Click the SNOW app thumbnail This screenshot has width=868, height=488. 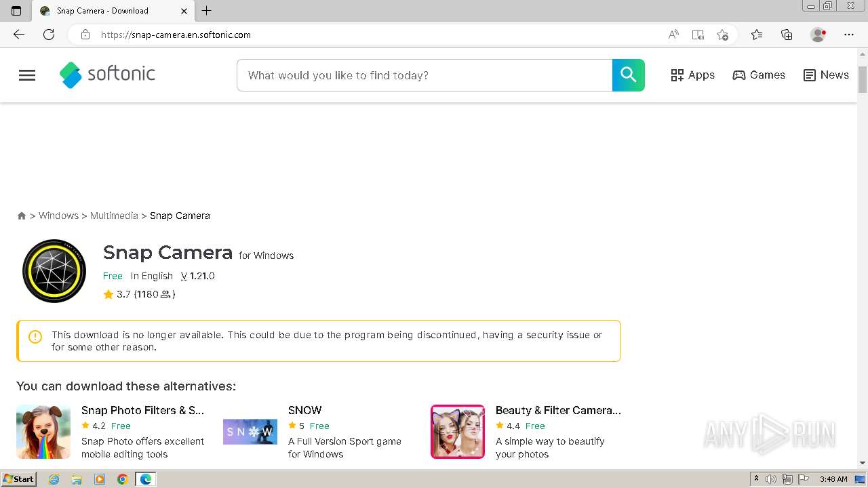(x=250, y=432)
